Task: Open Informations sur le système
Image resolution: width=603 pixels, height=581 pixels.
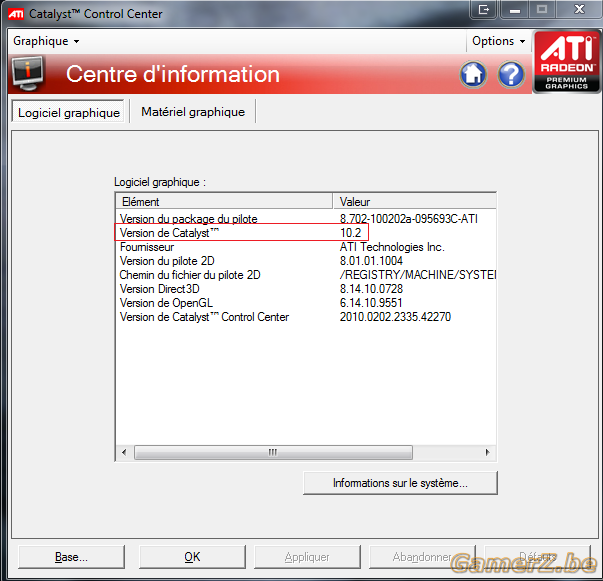Action: [400, 483]
